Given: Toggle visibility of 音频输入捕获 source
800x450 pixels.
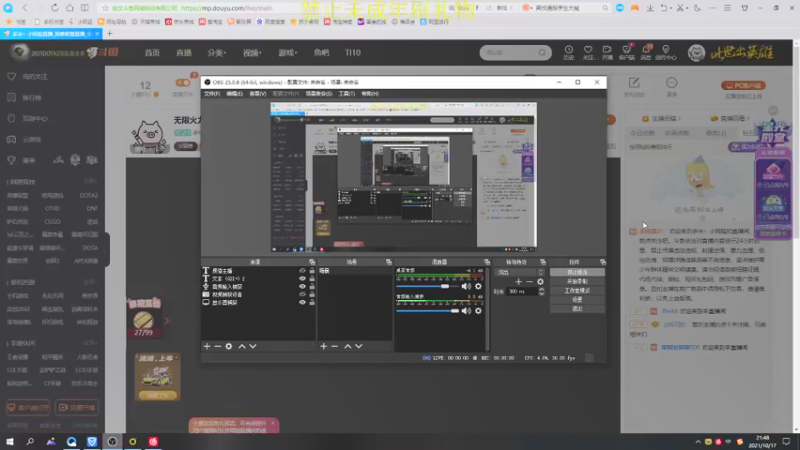Looking at the screenshot, I should coord(302,287).
